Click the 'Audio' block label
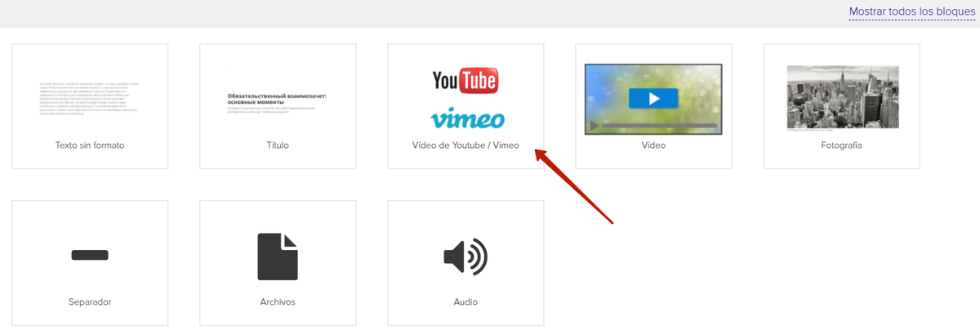The image size is (980, 335). [x=465, y=301]
